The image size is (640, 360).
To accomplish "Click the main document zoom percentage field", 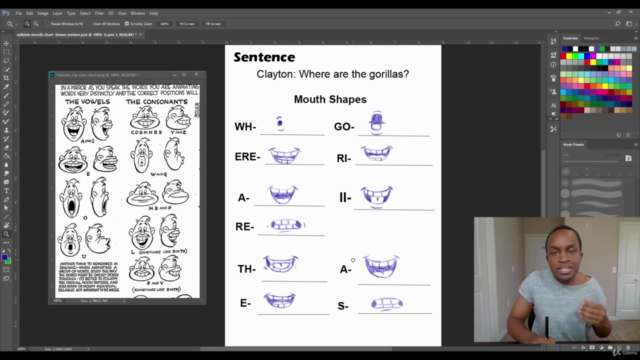I will click(x=21, y=349).
